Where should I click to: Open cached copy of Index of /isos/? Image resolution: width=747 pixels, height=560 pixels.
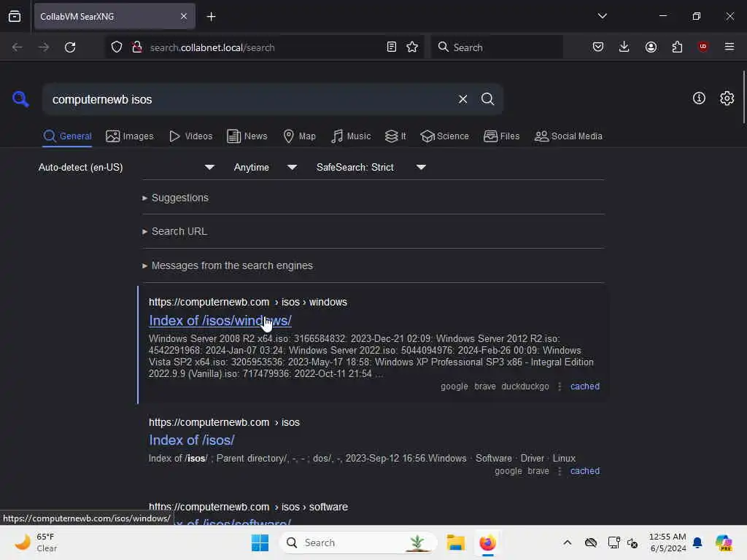click(x=584, y=471)
